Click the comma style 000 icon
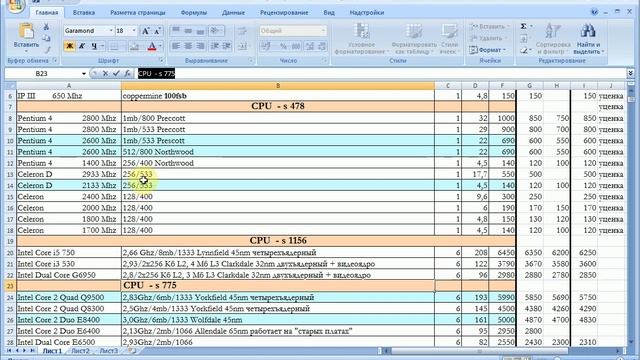This screenshot has height=360, width=640. pyautogui.click(x=296, y=47)
